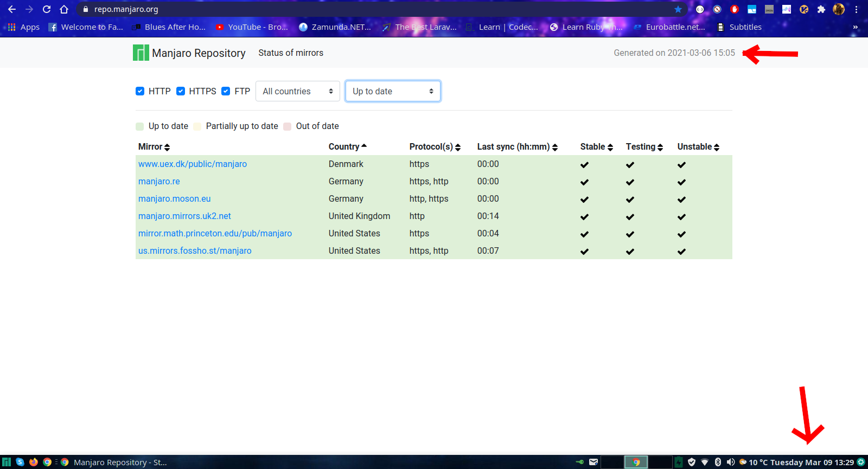
Task: Open the mail envelope tray icon
Action: [x=593, y=462]
